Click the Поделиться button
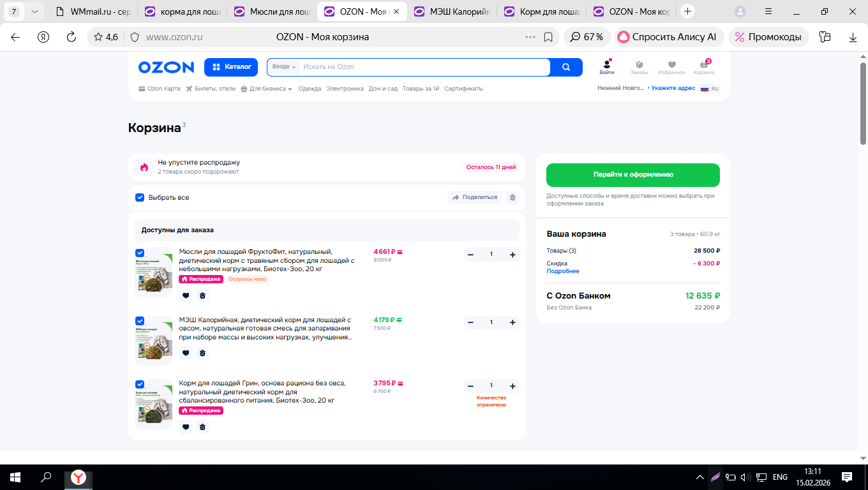This screenshot has height=490, width=868. click(475, 198)
